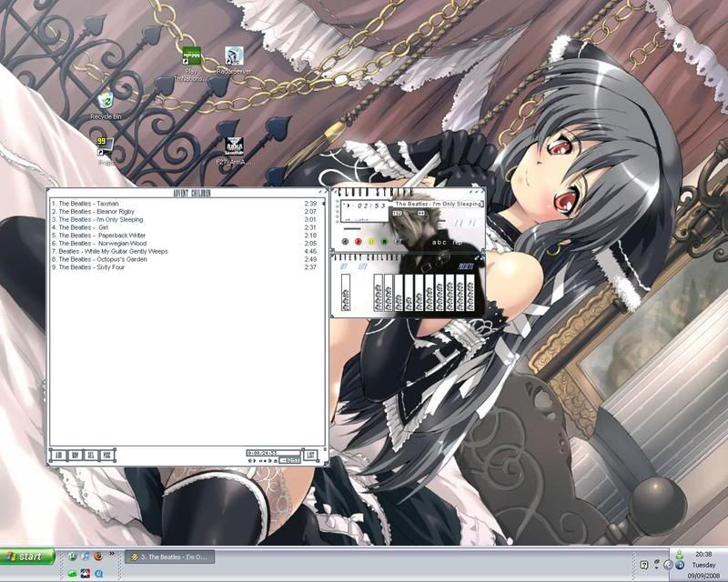
Task: Open the ADD menu in the playlist
Action: click(x=57, y=453)
